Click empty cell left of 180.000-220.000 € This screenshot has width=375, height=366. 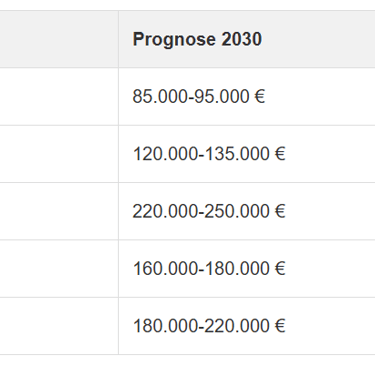59,326
